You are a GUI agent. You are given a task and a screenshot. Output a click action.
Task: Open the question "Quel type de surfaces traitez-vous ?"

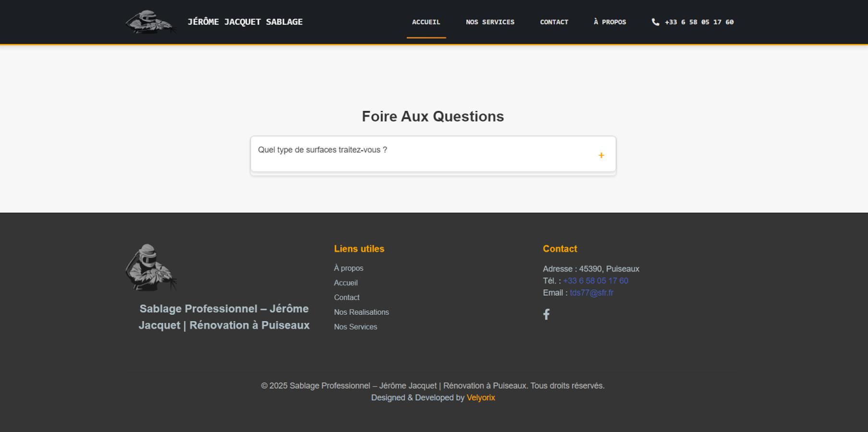tap(323, 150)
